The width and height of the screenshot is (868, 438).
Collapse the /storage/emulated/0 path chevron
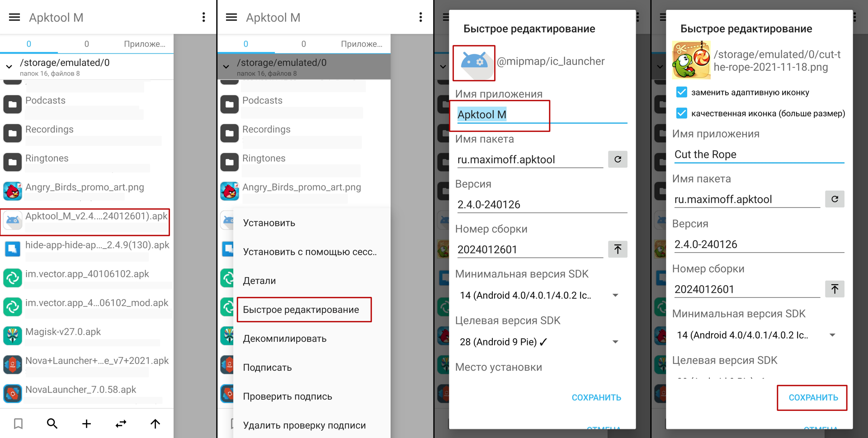(9, 67)
